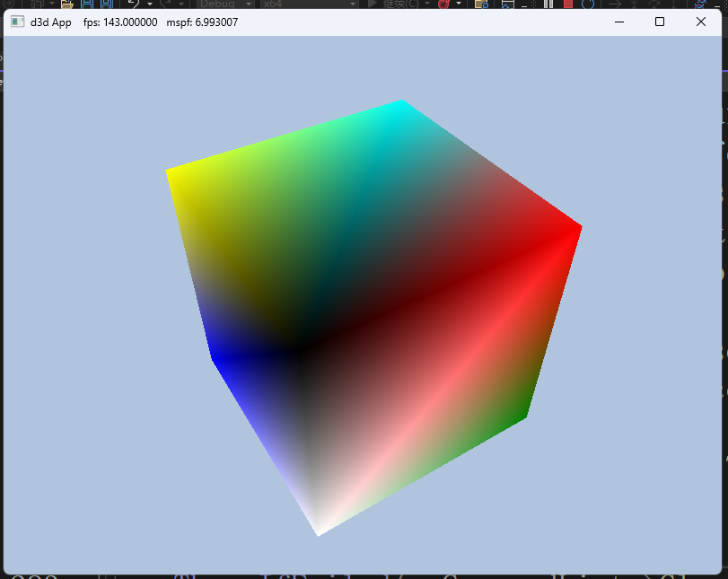The height and width of the screenshot is (579, 728).
Task: Close the d3d App window
Action: click(701, 22)
